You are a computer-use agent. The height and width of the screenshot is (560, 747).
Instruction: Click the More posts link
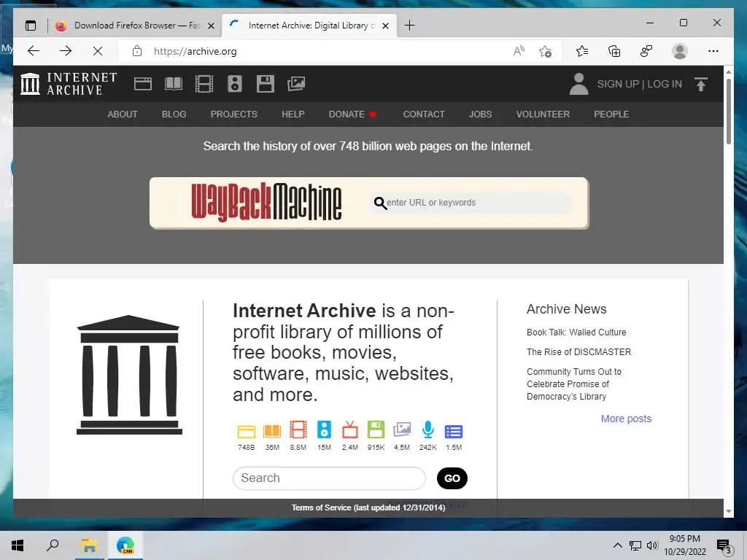[x=626, y=419]
